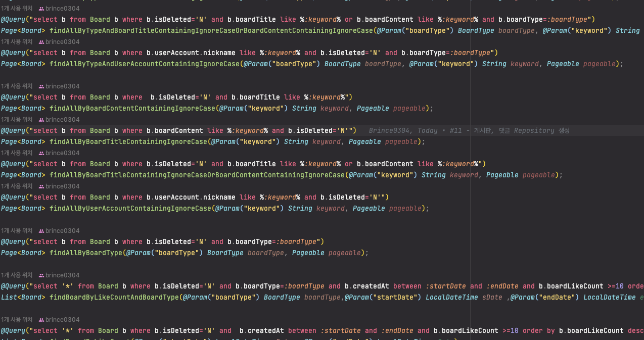Click git blame note 'Brince0304, Today • #11'

469,131
